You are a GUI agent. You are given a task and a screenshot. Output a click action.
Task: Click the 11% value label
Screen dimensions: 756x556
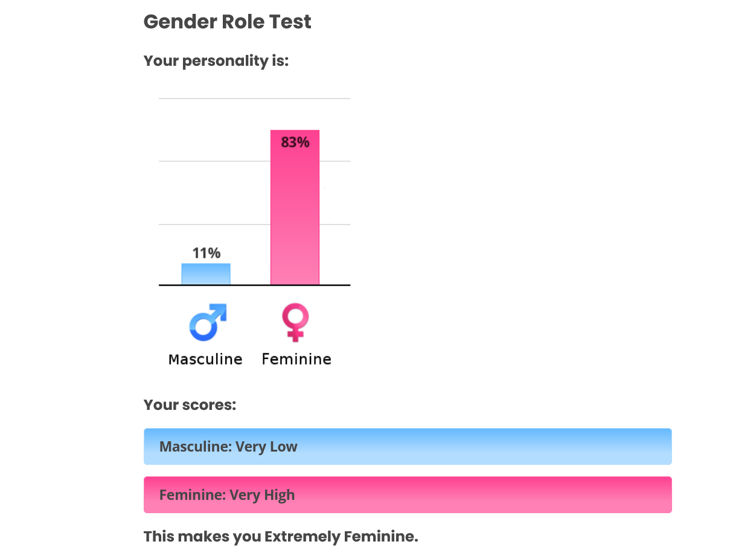(x=207, y=253)
